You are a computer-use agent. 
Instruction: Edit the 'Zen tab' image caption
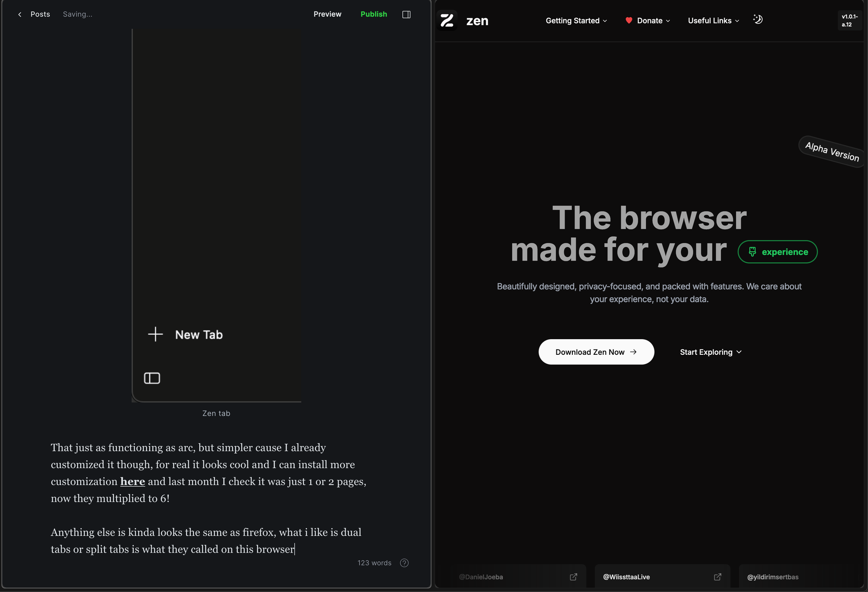(x=216, y=413)
